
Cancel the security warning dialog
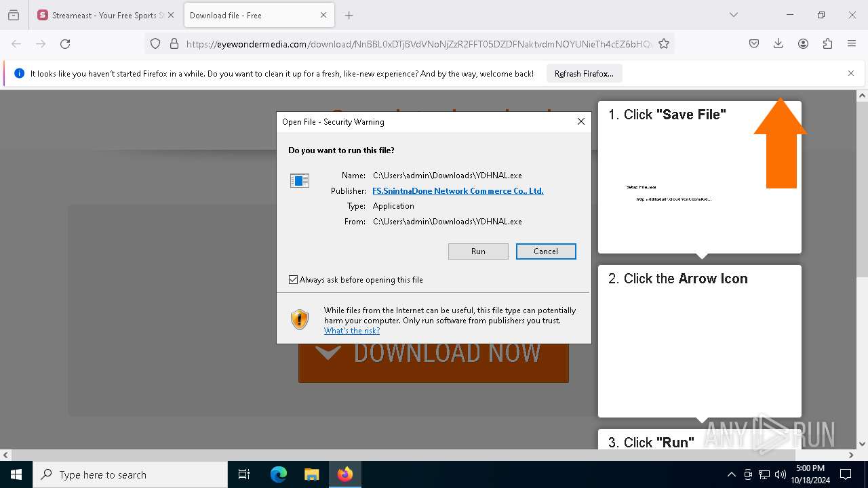click(546, 251)
